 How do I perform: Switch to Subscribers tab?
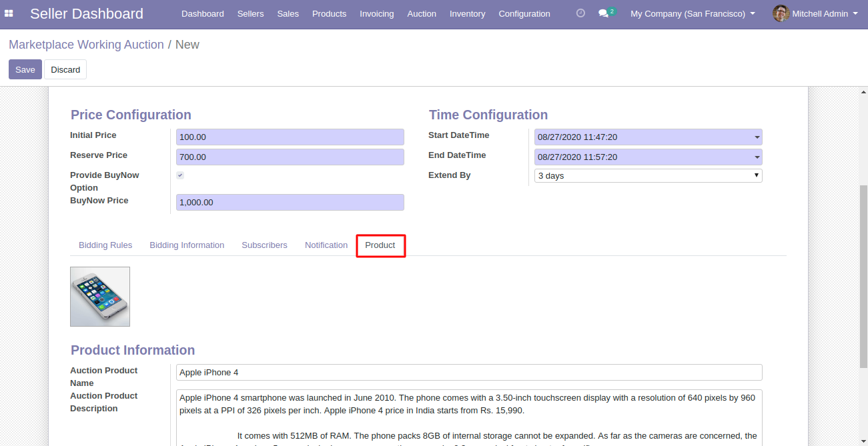pyautogui.click(x=264, y=245)
